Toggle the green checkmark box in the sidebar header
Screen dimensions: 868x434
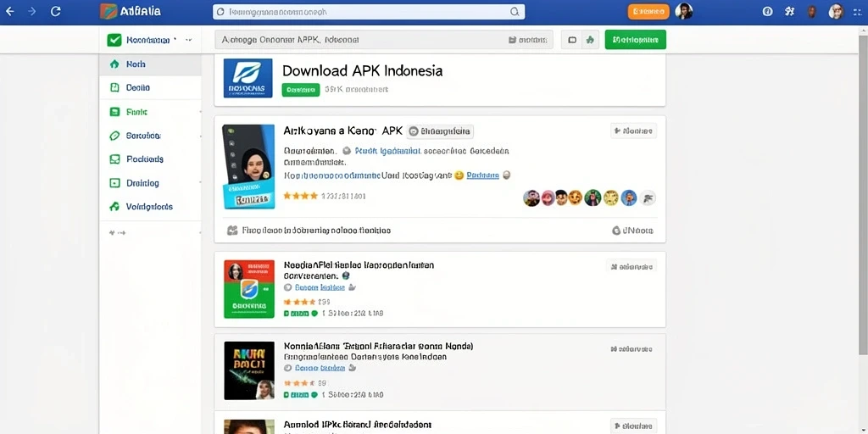114,40
